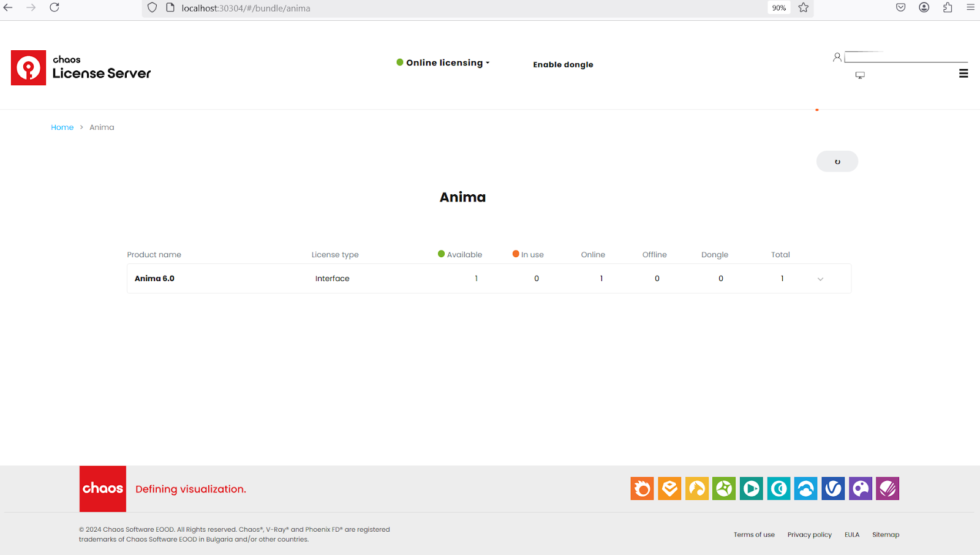Screen dimensions: 980x555
Task: Open the Privacy policy footer link
Action: (x=809, y=535)
